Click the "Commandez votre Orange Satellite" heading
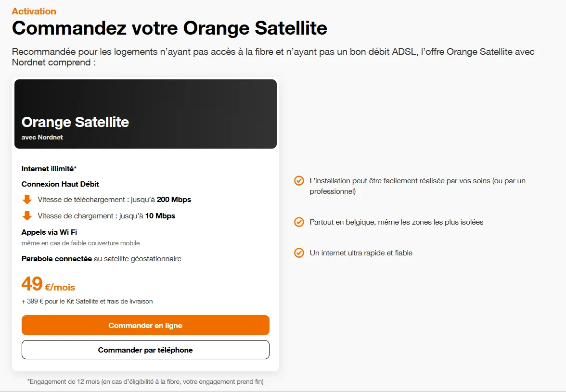The image size is (566, 392). point(169,28)
